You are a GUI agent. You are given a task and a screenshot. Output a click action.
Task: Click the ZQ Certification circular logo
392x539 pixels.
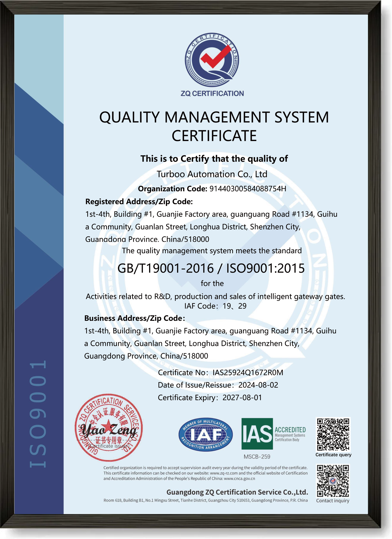pyautogui.click(x=212, y=60)
